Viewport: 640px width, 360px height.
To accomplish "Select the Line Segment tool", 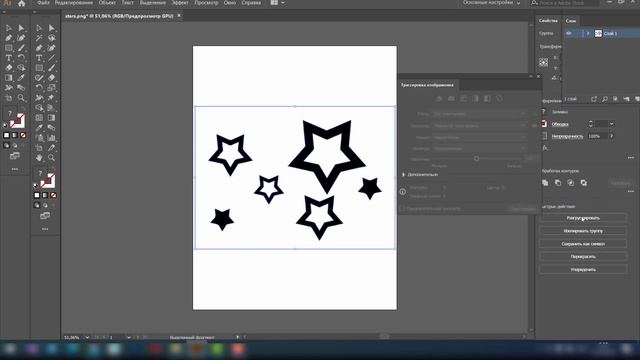I will pos(51,58).
